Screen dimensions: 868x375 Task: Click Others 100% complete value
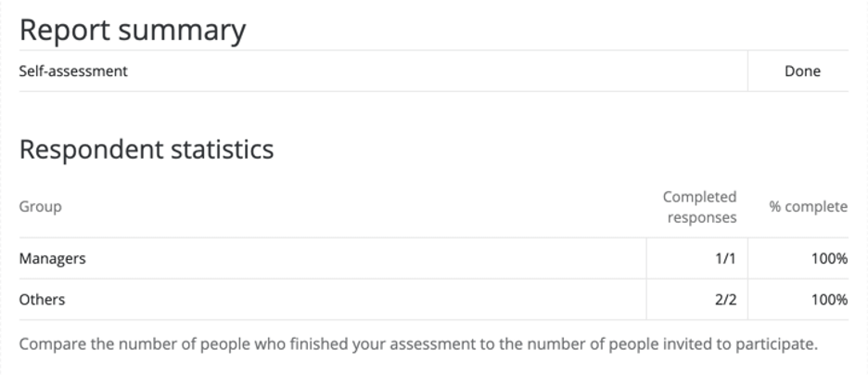coord(830,300)
